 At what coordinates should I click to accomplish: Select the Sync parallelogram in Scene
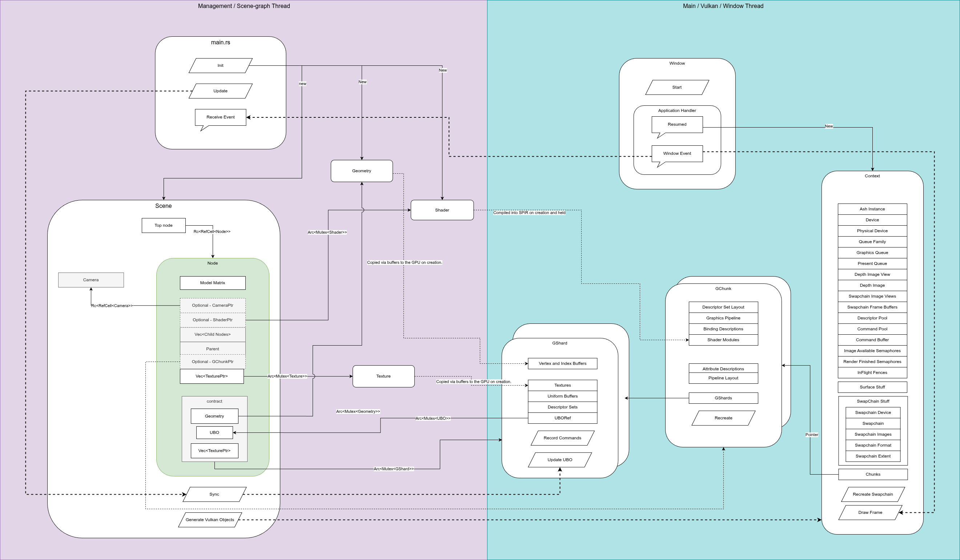pos(214,494)
